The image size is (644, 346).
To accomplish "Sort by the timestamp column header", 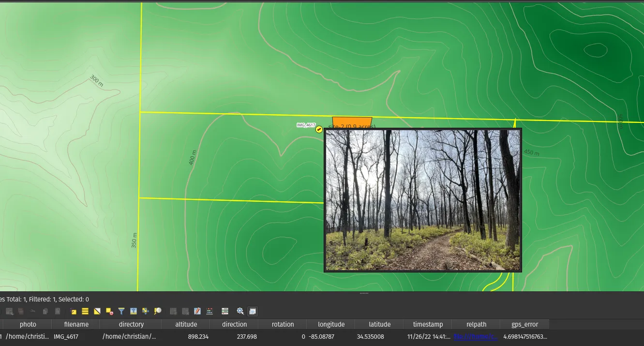I will pos(428,324).
